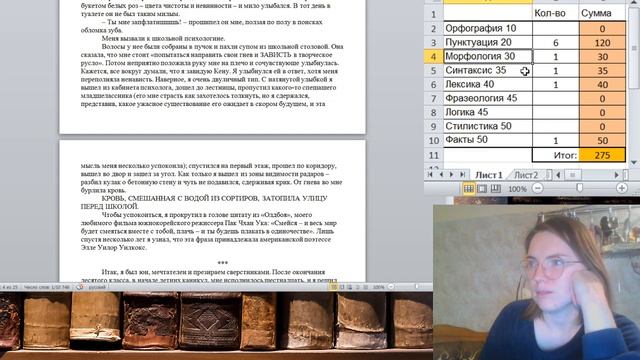Viewport: 640px width, 360px height.
Task: Click Excel vertical scrollbar down arrow
Action: click(x=634, y=163)
